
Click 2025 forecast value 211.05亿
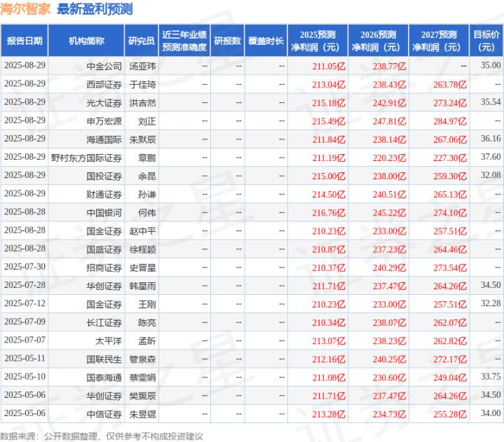pyautogui.click(x=329, y=66)
